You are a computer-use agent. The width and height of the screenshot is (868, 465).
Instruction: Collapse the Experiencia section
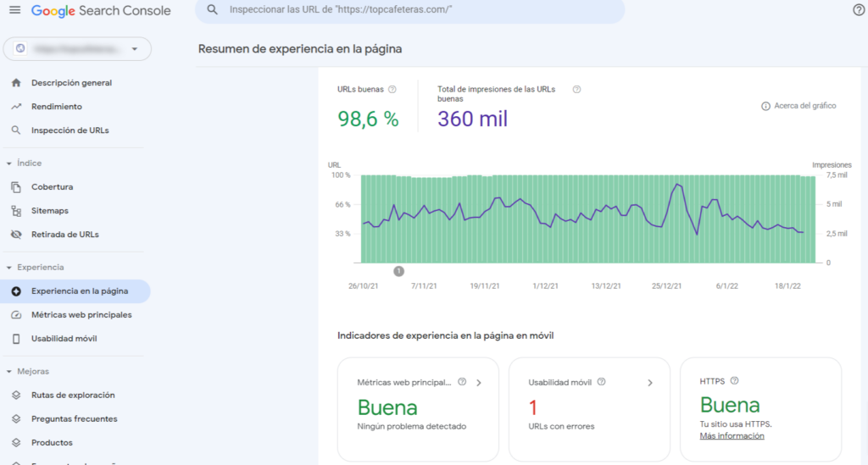click(x=8, y=268)
